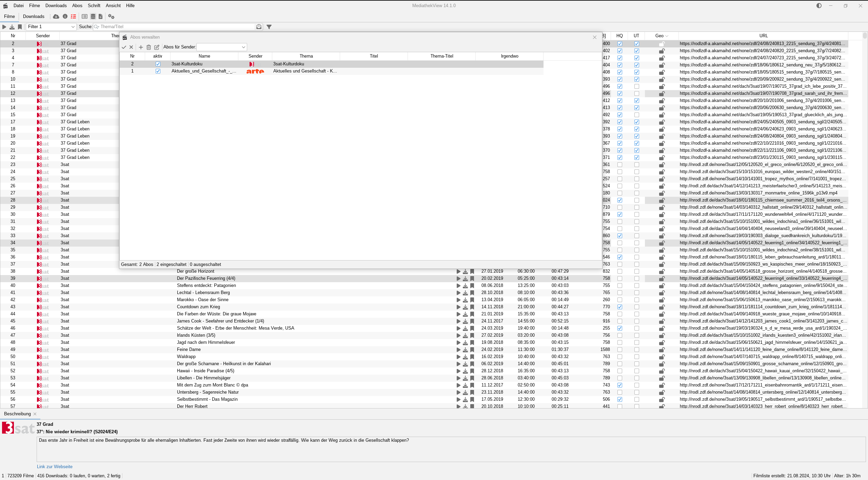Open the Filme menu
This screenshot has height=480, width=868.
coord(35,5)
